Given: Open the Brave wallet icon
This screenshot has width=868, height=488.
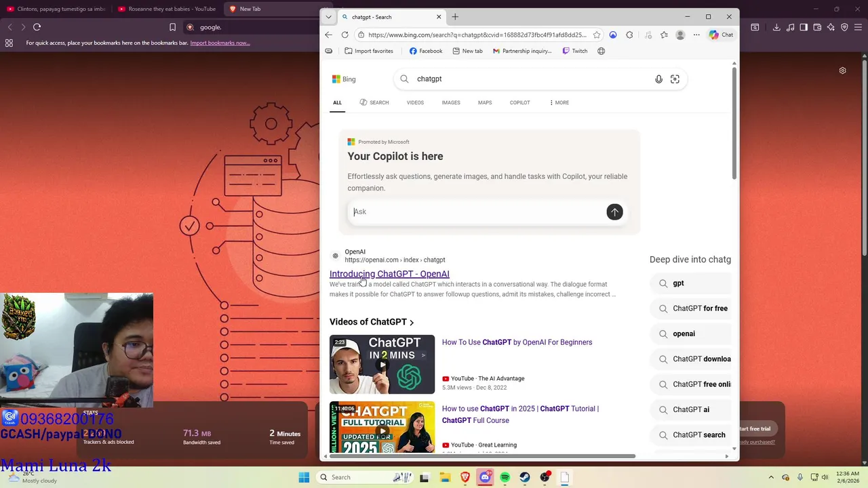Looking at the screenshot, I should coord(817,27).
